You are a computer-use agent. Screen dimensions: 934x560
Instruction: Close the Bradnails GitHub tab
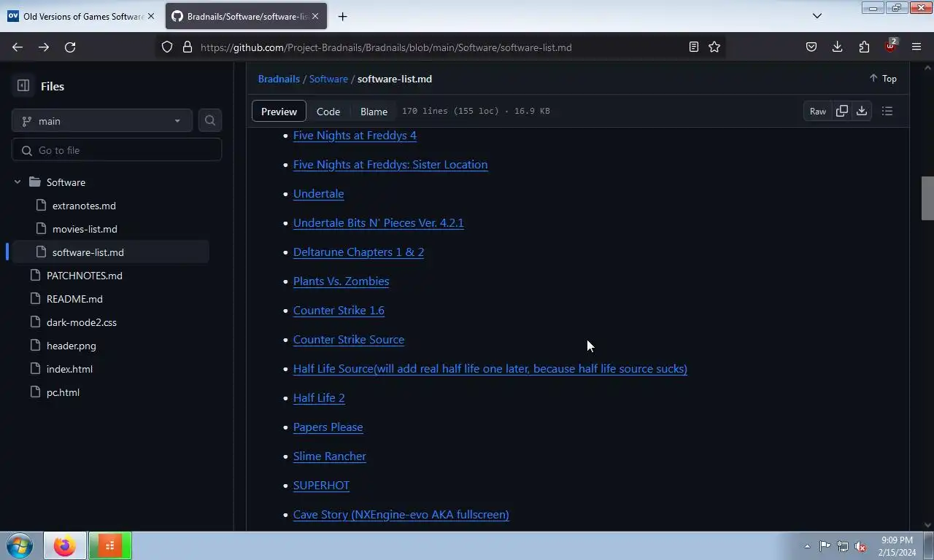(x=315, y=16)
